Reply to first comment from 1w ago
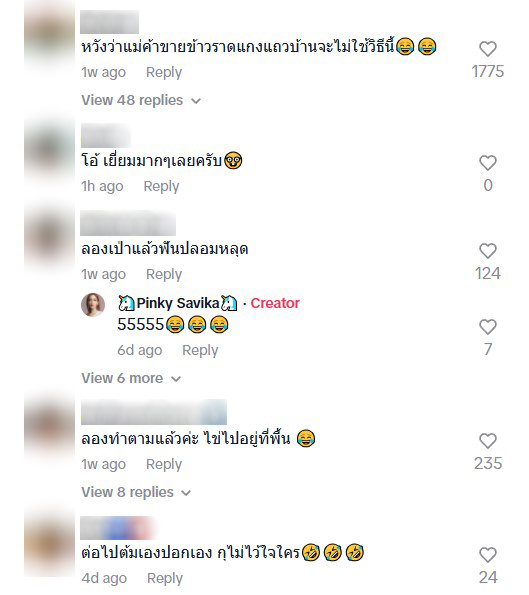Screen dimensions: 529x595 point(164,72)
